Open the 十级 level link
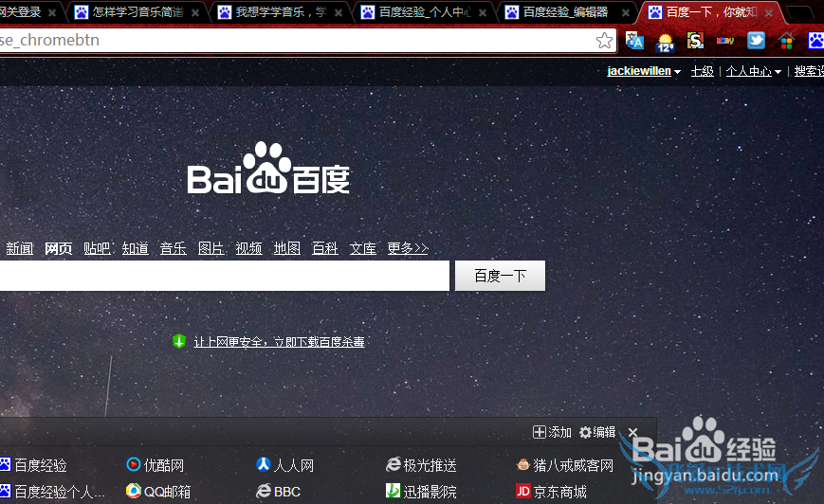The image size is (824, 504). [x=702, y=71]
